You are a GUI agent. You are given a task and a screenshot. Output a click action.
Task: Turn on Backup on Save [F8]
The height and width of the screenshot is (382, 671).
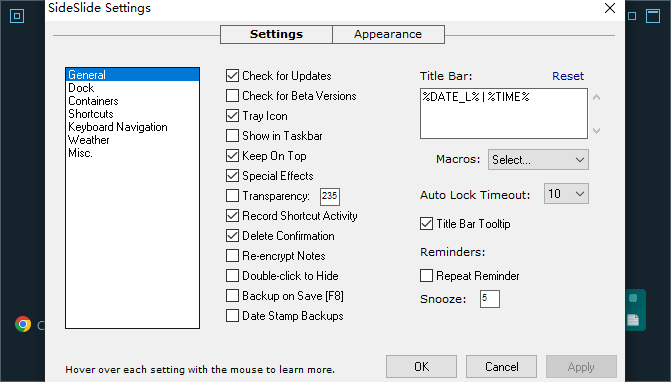coord(232,296)
